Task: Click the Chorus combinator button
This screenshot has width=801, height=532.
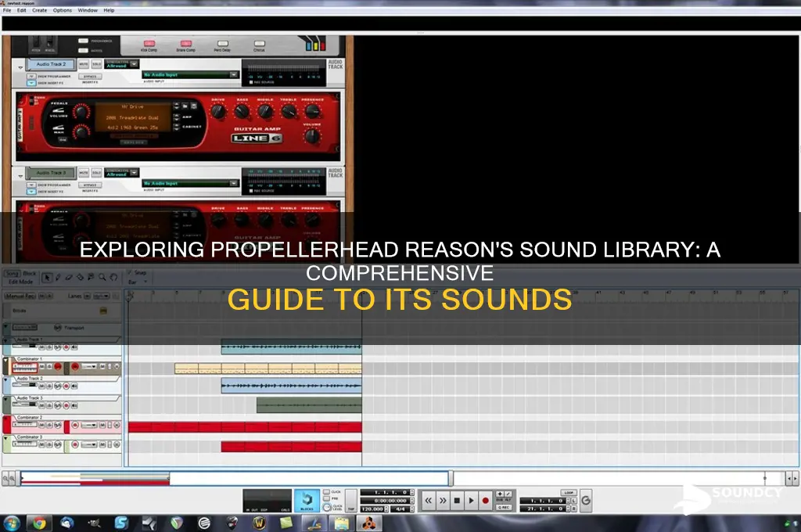Action: click(260, 44)
